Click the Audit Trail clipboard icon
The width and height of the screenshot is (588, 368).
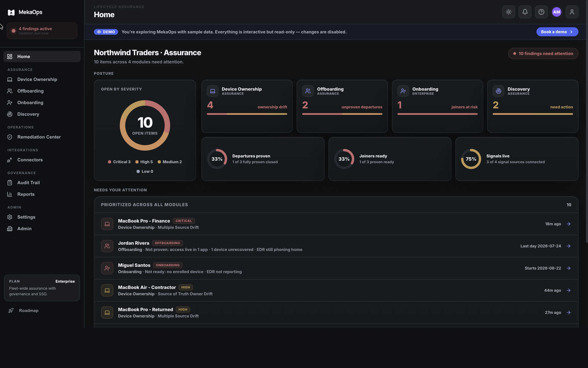[10, 183]
